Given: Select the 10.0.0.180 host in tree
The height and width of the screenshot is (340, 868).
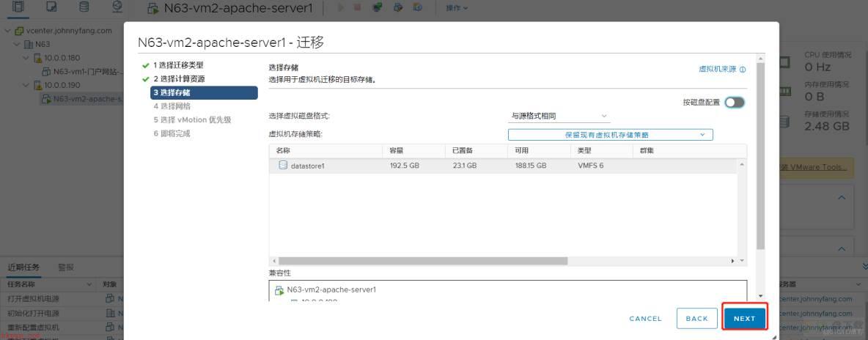Looking at the screenshot, I should tap(62, 58).
